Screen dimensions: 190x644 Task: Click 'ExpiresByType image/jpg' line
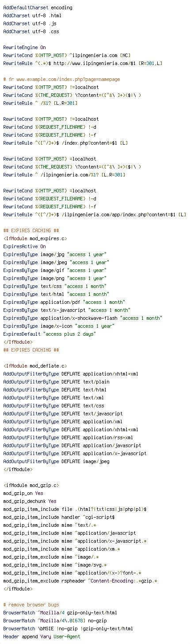pos(55,254)
